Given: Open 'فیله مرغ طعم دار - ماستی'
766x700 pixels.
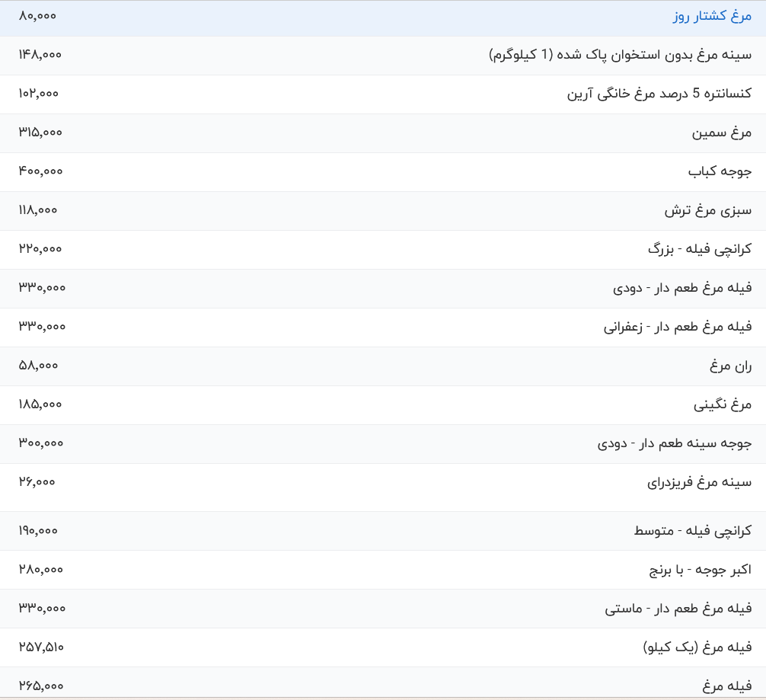Looking at the screenshot, I should (x=678, y=609).
